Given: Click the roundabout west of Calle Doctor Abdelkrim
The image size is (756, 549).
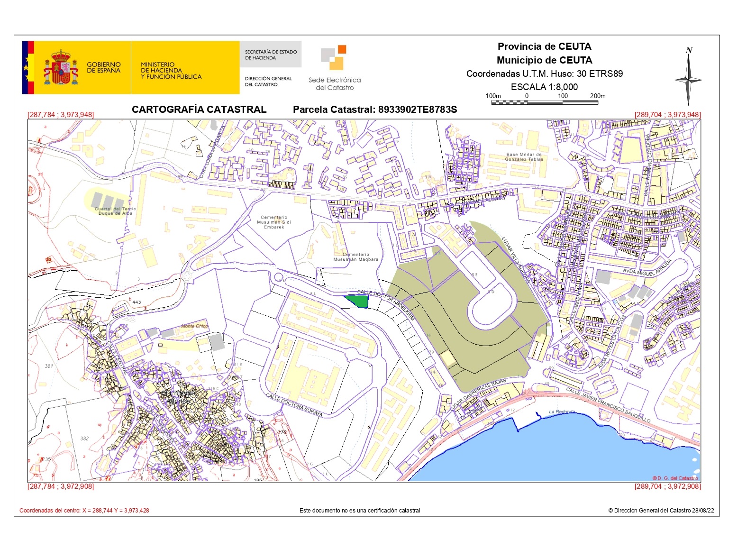Looking at the screenshot, I should pos(186,275).
